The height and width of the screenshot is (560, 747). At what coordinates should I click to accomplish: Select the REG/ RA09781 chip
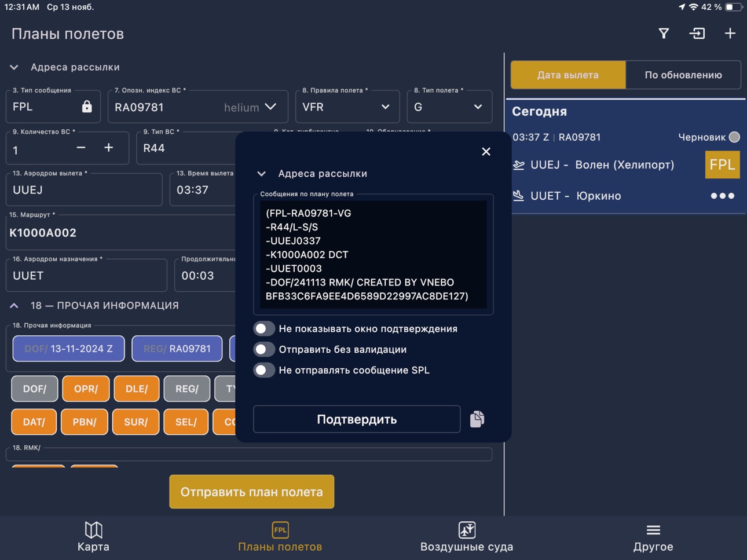(177, 349)
